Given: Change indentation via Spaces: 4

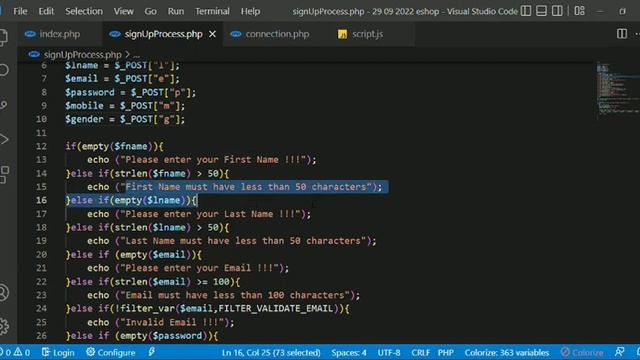Looking at the screenshot, I should click(x=349, y=352).
